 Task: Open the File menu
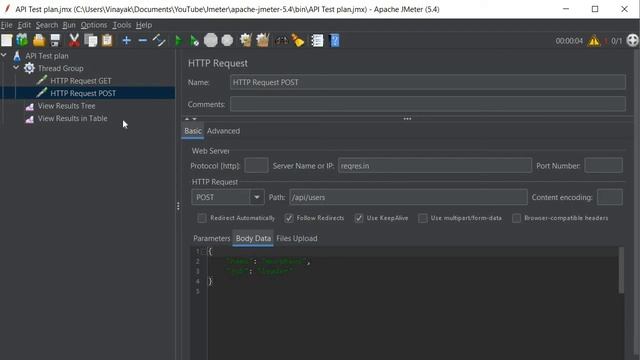click(x=7, y=25)
